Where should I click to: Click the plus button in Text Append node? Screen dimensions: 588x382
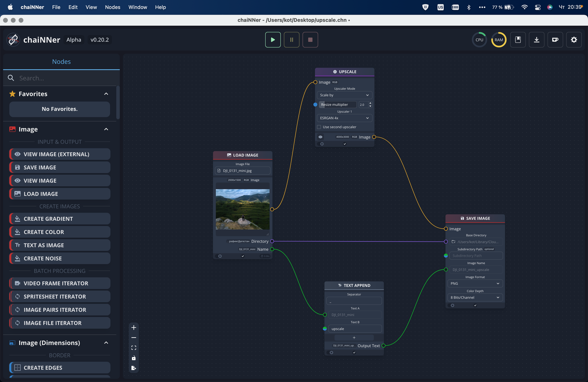point(354,337)
